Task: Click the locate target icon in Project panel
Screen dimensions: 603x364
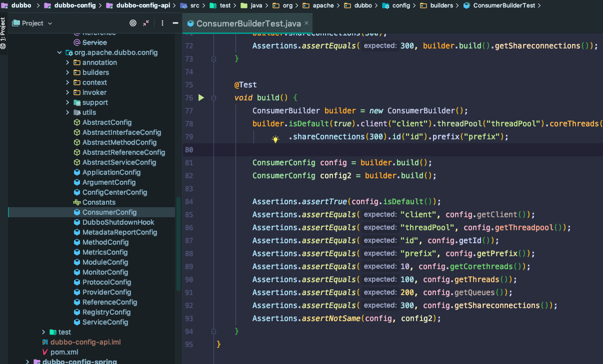Action: (x=133, y=23)
